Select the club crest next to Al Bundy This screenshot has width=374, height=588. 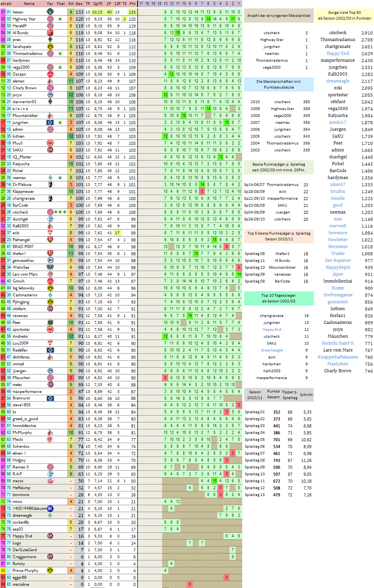tap(50, 33)
